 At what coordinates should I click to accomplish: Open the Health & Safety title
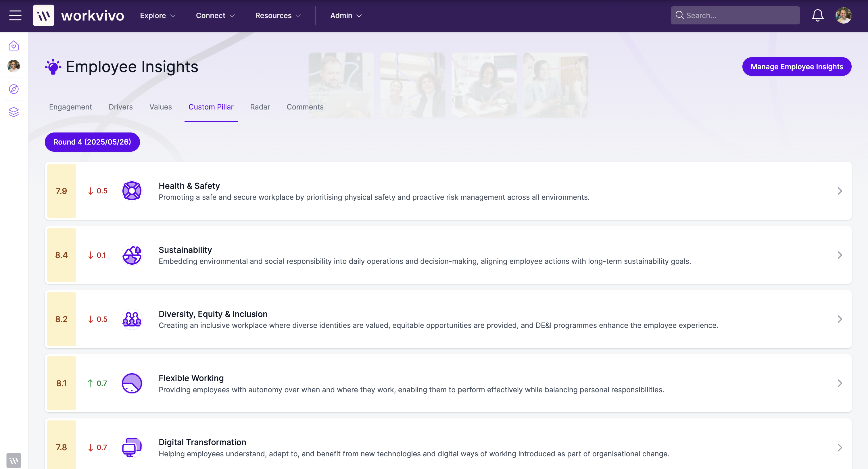(189, 186)
